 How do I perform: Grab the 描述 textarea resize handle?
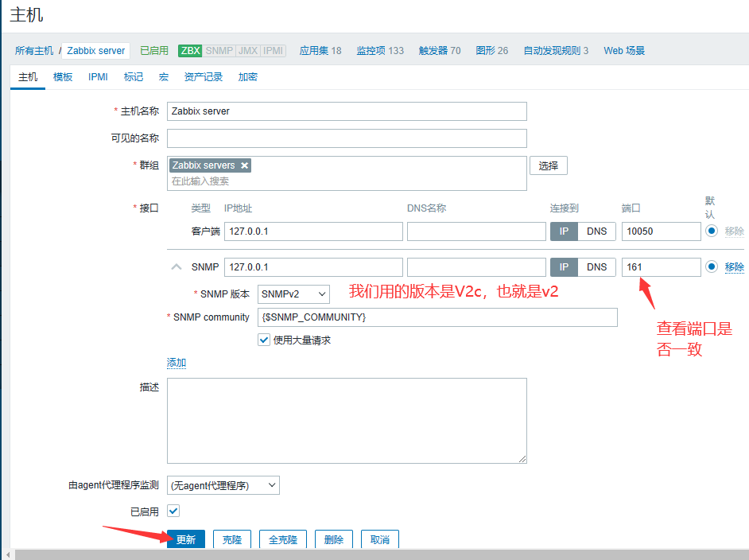[522, 459]
